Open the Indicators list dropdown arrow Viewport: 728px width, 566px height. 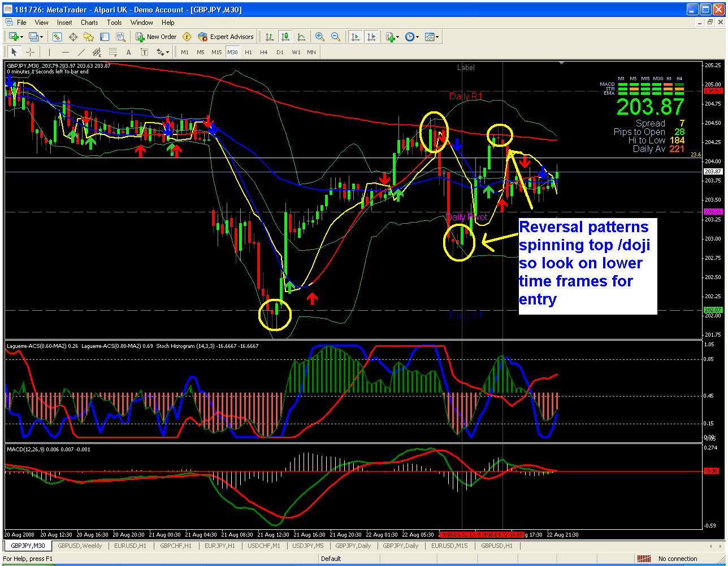pos(398,37)
